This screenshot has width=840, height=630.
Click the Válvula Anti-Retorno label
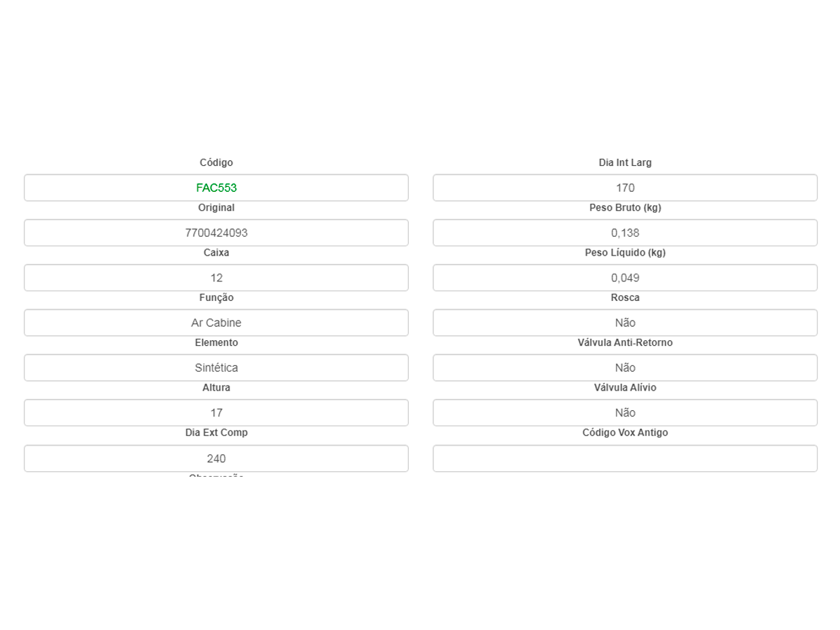click(625, 343)
